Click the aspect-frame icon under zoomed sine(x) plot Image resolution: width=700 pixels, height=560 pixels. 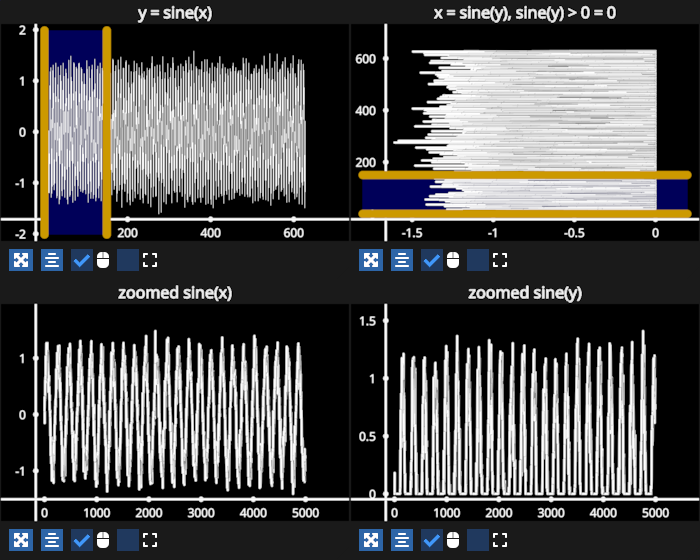pos(150,540)
